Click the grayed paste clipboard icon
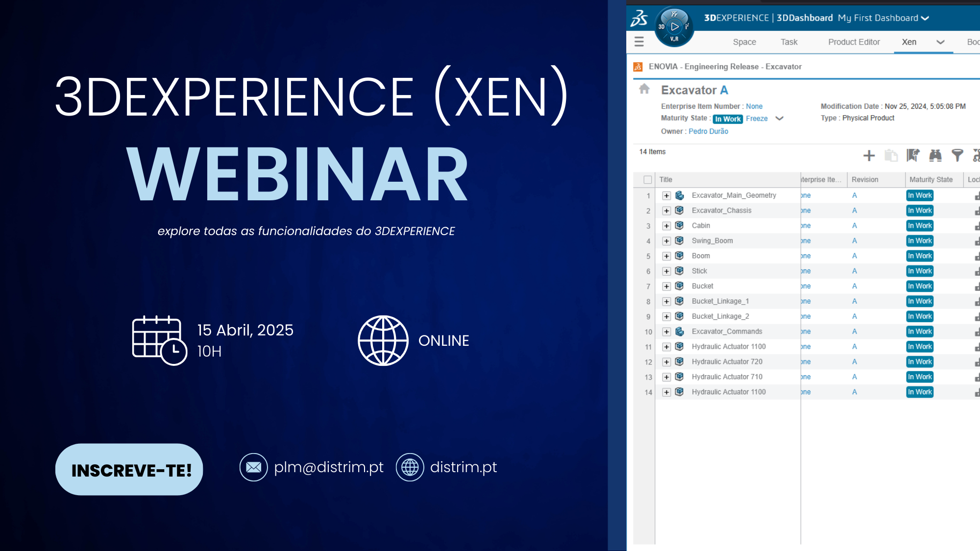Image resolution: width=980 pixels, height=551 pixels. coord(891,156)
